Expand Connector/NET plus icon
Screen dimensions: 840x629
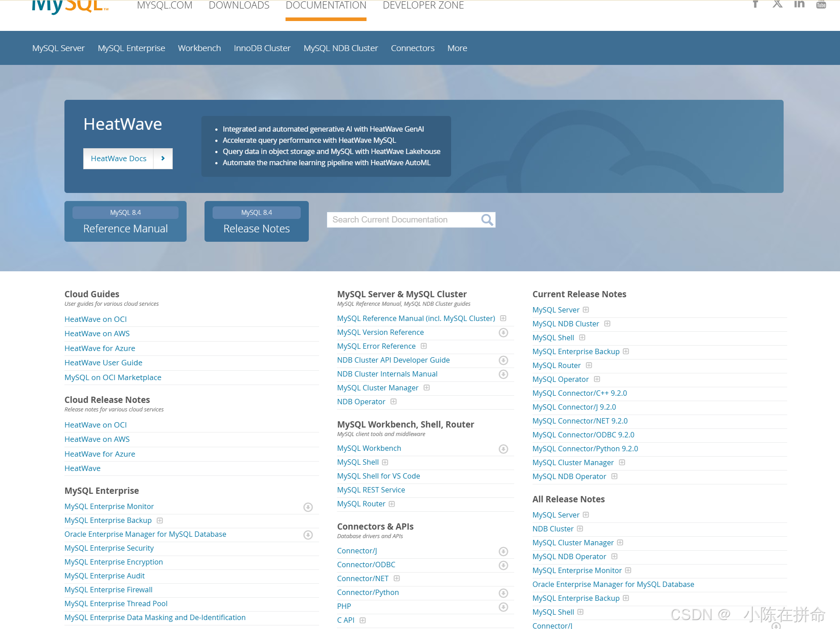click(397, 578)
